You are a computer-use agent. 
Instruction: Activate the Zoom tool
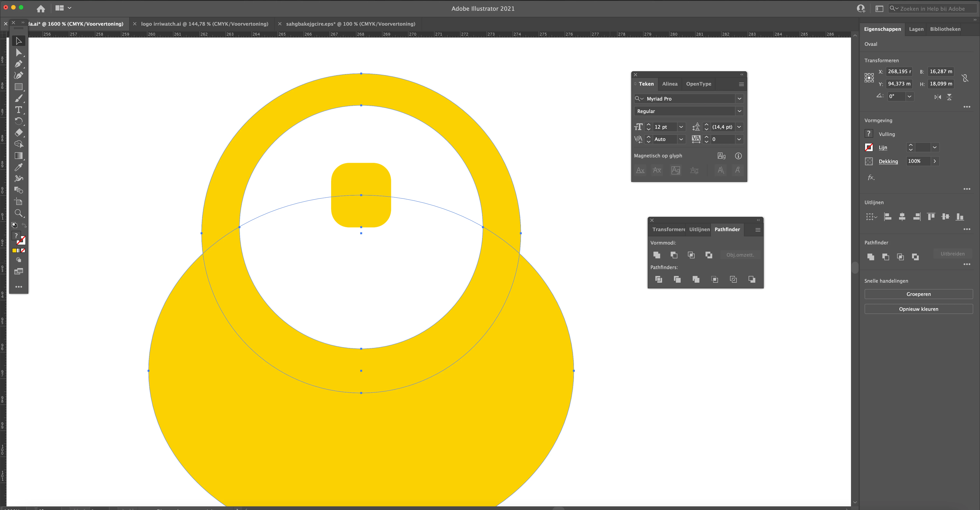pos(18,213)
